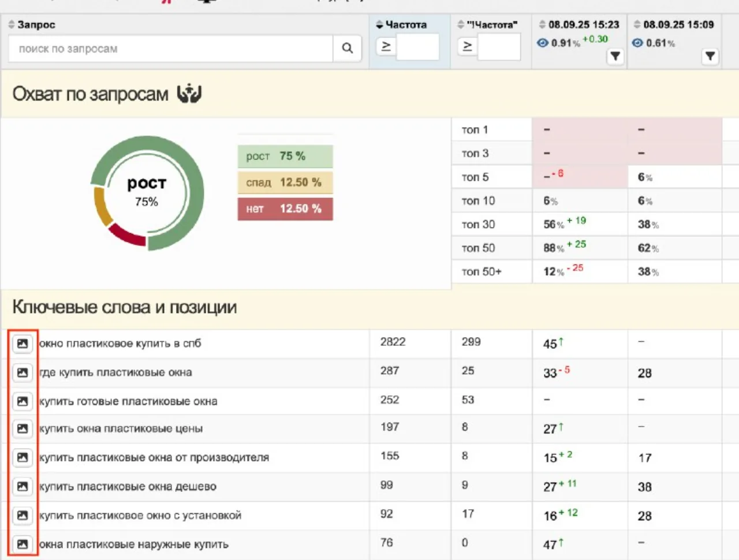Open funnel filter for 08.09.25 15:09 column

(x=710, y=56)
